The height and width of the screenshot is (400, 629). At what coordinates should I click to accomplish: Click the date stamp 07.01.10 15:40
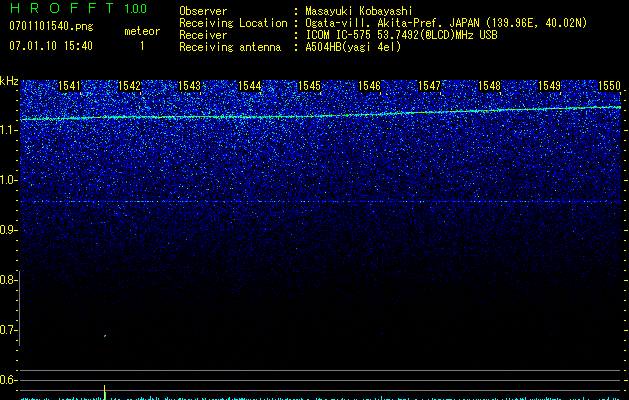51,46
